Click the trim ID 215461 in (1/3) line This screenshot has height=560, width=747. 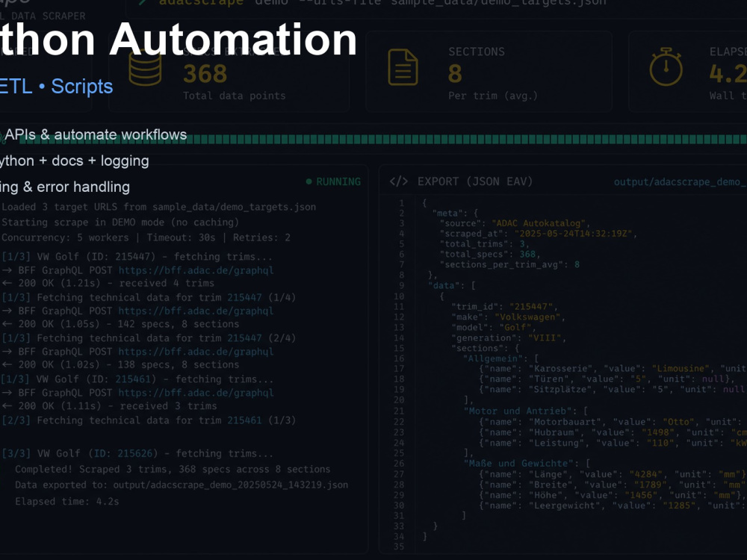pos(244,420)
